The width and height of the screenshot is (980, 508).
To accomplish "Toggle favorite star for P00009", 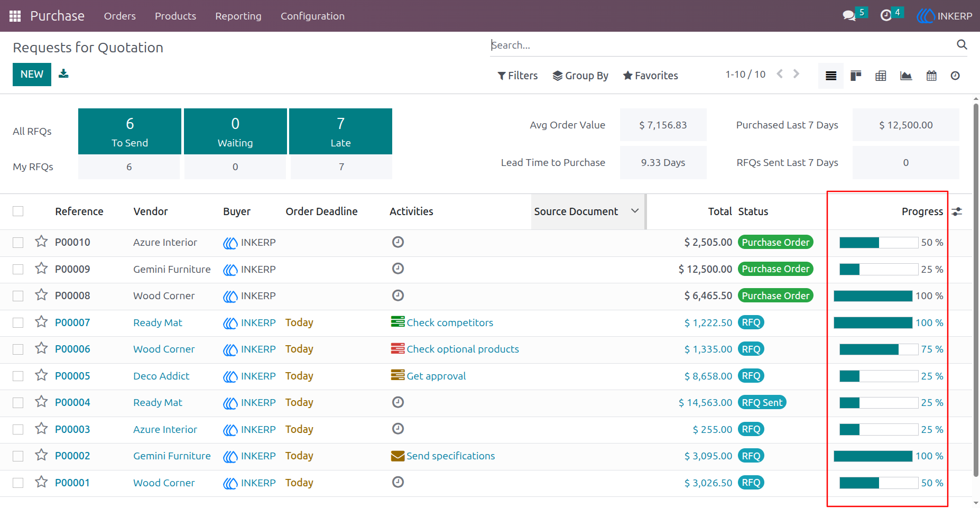I will coord(41,268).
